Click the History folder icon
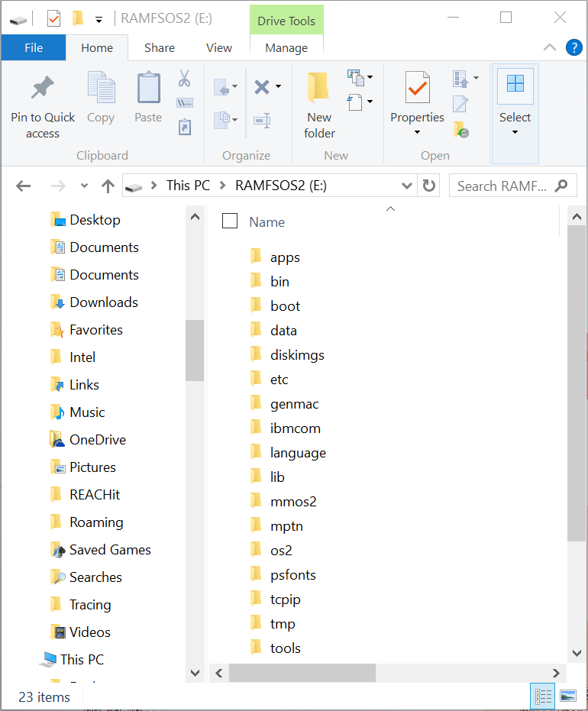Viewport: 588px width, 711px height. 461,129
